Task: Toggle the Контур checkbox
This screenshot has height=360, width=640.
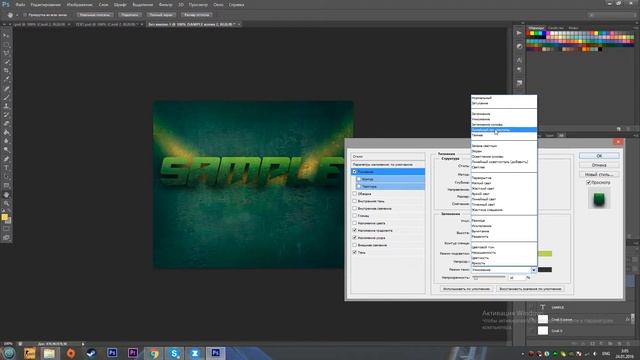Action: 359,179
